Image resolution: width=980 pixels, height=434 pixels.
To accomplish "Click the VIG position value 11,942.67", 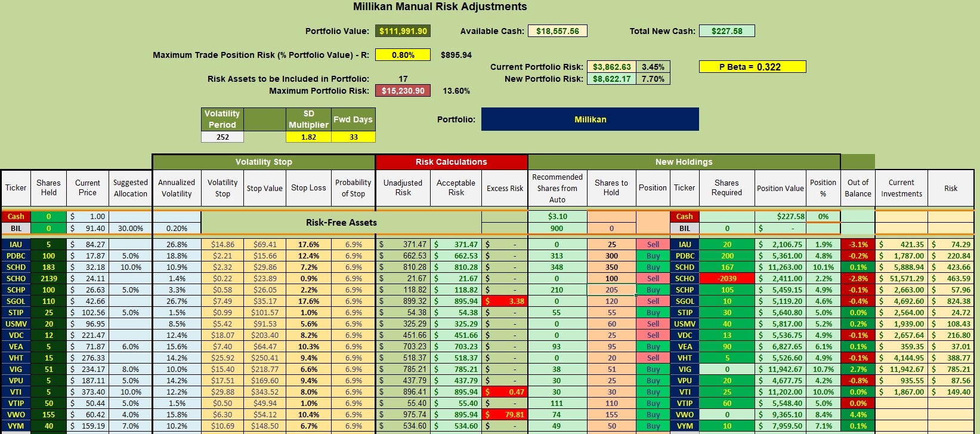I will (x=781, y=369).
